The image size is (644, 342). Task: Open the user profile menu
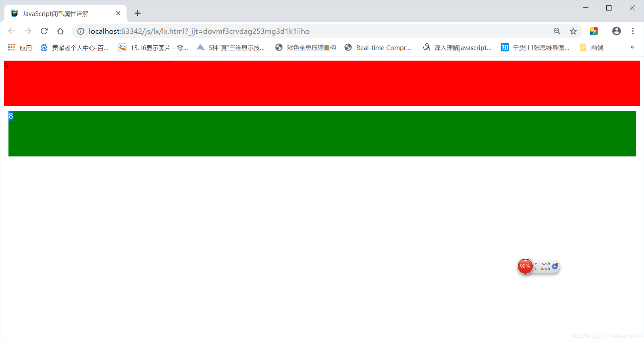[617, 31]
